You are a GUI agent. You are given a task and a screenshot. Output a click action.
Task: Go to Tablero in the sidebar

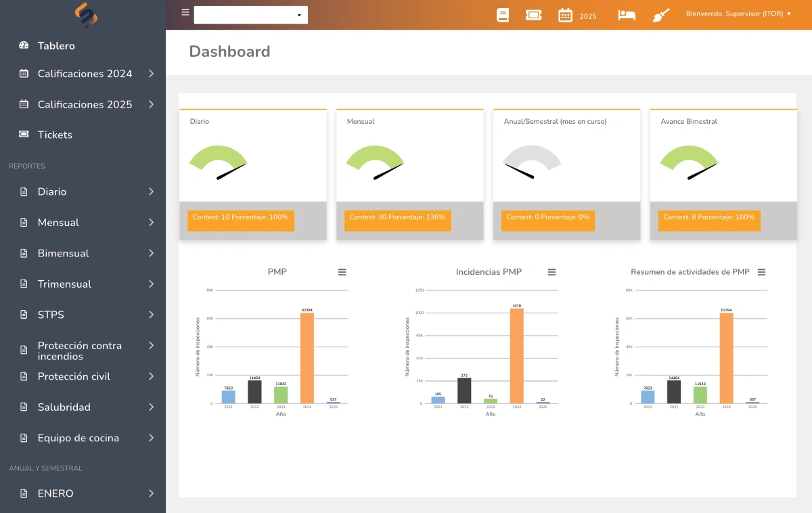point(56,46)
